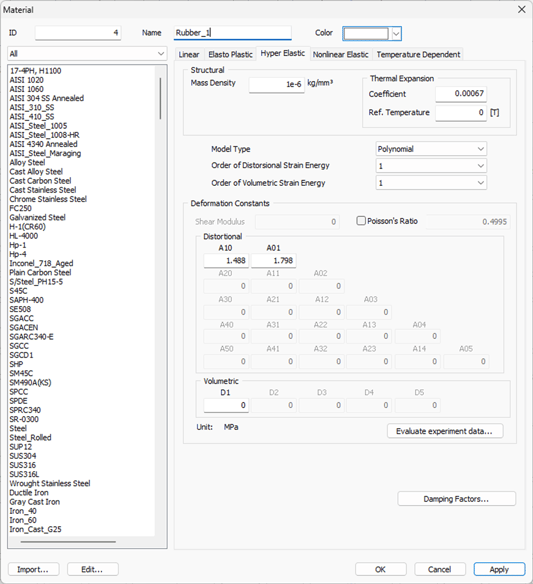
Task: Select 'SGARC340-E' material
Action: [x=31, y=337]
